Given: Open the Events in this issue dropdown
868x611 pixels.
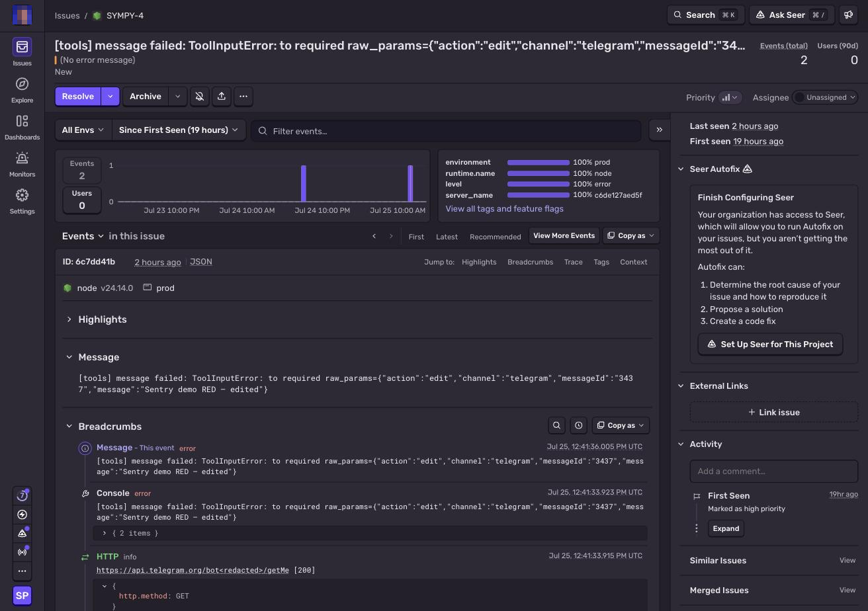Looking at the screenshot, I should point(83,236).
